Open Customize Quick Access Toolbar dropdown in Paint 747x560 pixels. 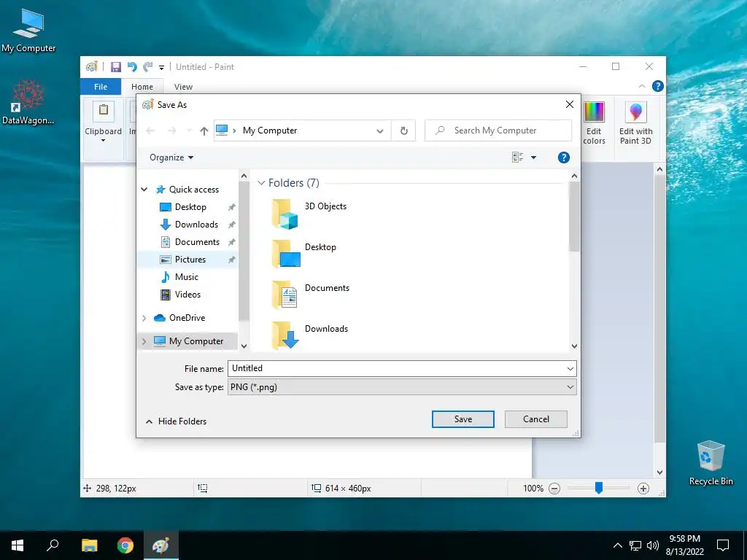click(161, 68)
